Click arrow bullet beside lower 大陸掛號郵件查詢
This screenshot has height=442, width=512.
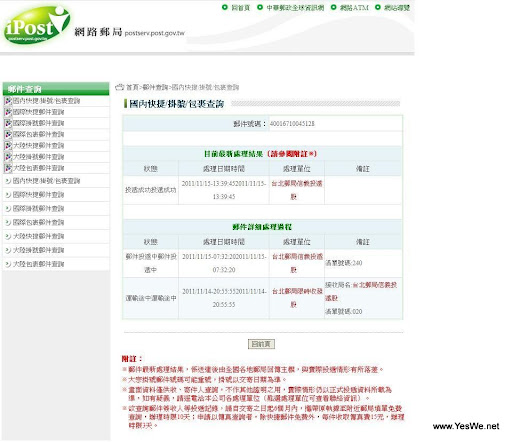click(8, 250)
